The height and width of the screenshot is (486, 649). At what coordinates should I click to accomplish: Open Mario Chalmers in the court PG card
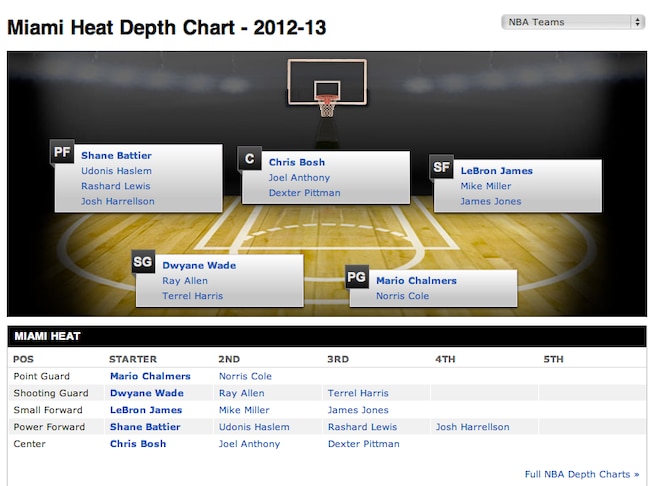pyautogui.click(x=416, y=281)
